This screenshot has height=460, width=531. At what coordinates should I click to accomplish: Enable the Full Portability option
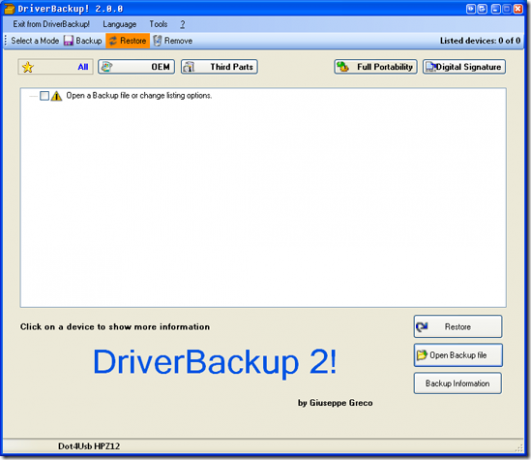(376, 67)
